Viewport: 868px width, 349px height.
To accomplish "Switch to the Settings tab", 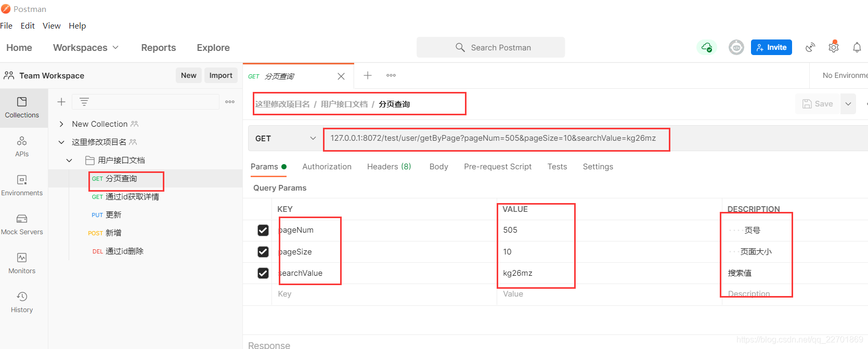I will pyautogui.click(x=598, y=167).
